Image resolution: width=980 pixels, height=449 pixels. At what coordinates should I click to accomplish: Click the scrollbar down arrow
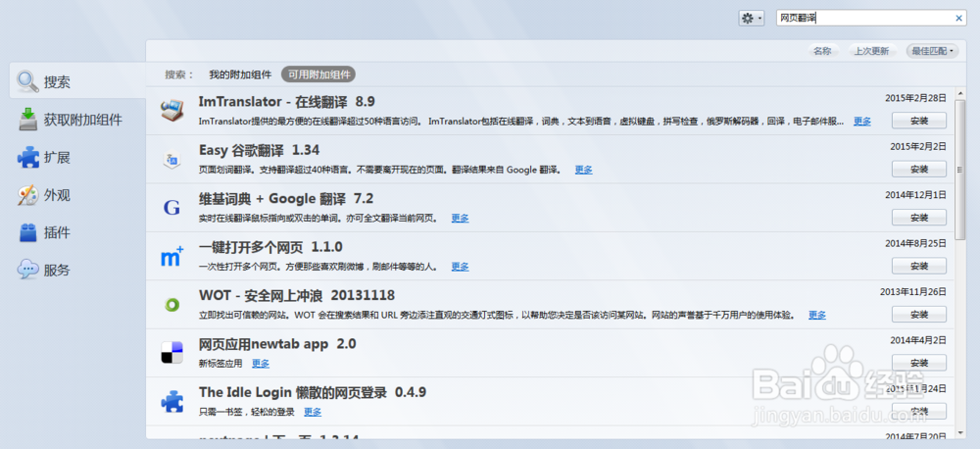[960, 432]
